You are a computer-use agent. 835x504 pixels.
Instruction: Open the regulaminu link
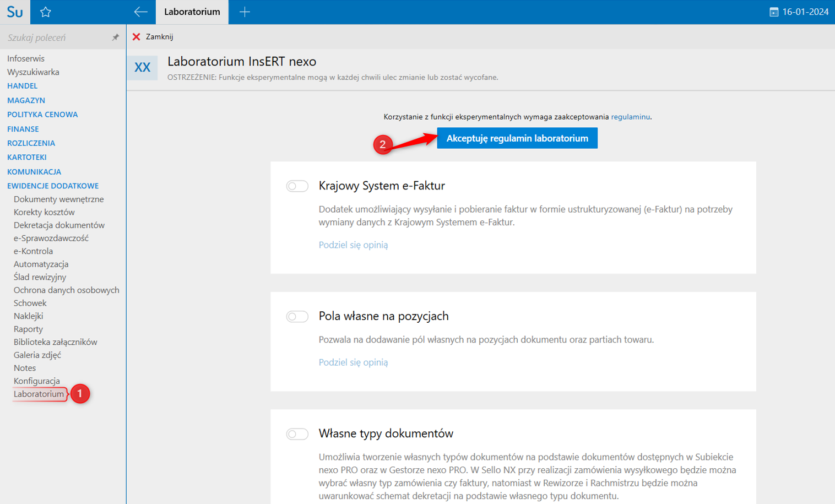630,117
